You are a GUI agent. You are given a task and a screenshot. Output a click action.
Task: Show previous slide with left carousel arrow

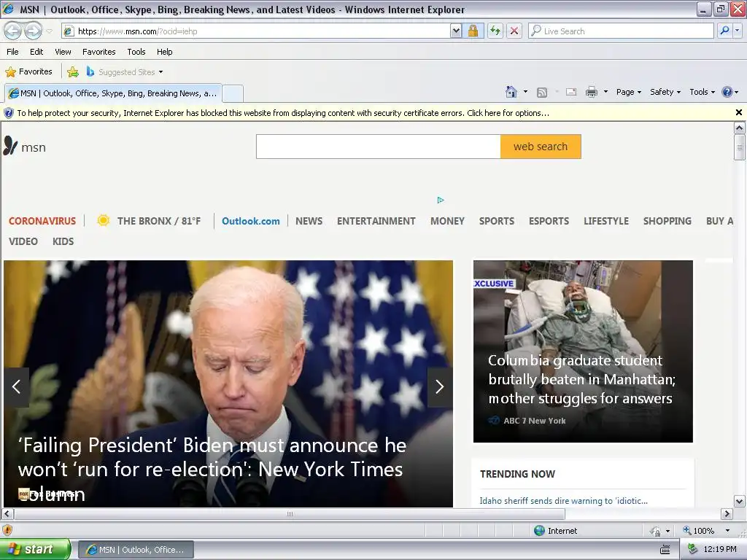[x=16, y=386]
